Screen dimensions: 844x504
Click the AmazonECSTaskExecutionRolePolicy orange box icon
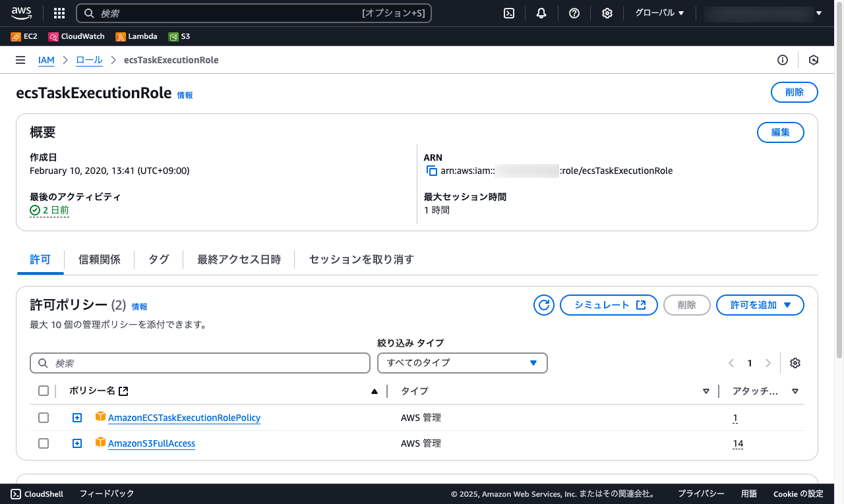[x=100, y=417]
